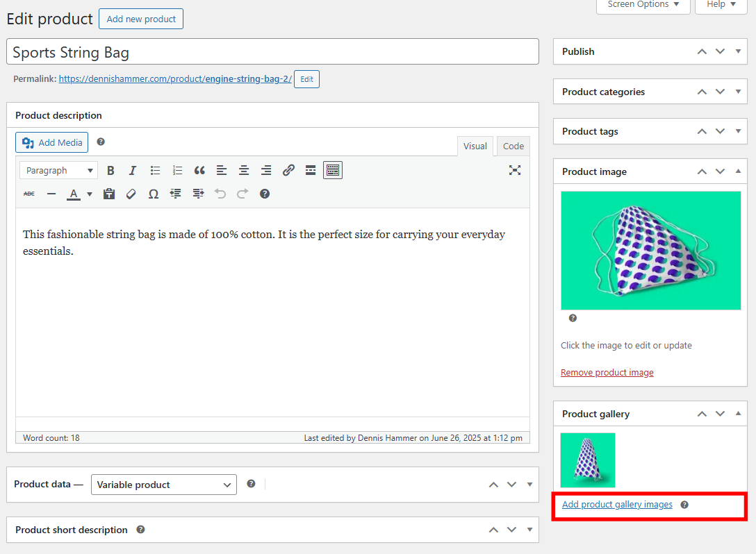Open the Paragraph style dropdown
Image resolution: width=756 pixels, height=554 pixels.
pos(58,170)
